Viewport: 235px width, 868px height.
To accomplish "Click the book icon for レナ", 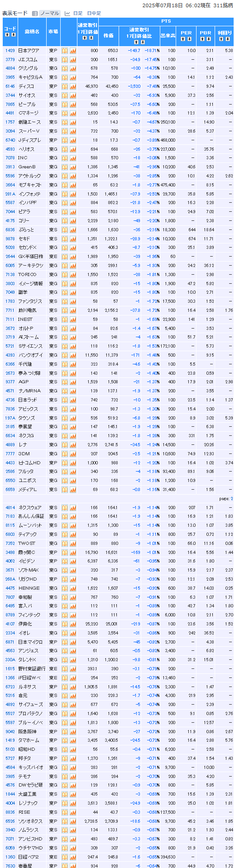I will 65,445.
